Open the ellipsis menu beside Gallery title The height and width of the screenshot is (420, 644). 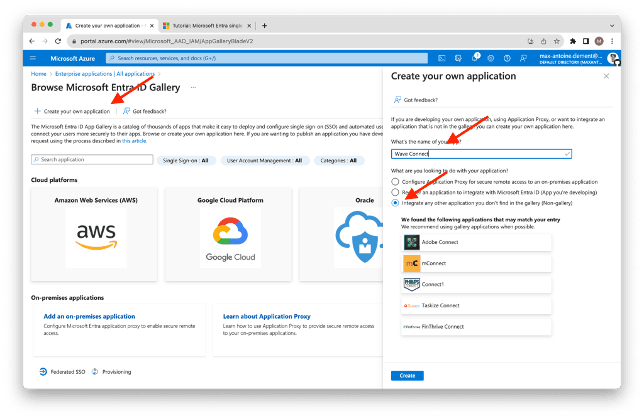193,87
